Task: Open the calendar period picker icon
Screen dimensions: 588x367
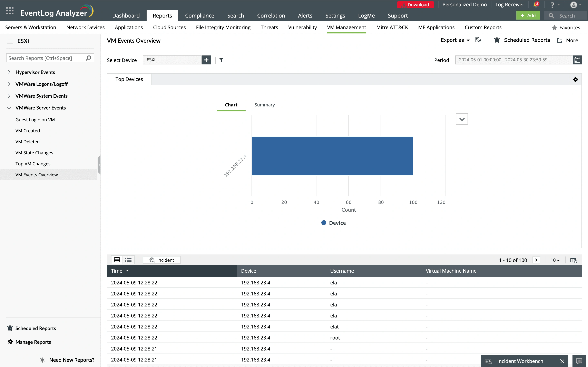Action: click(x=577, y=60)
